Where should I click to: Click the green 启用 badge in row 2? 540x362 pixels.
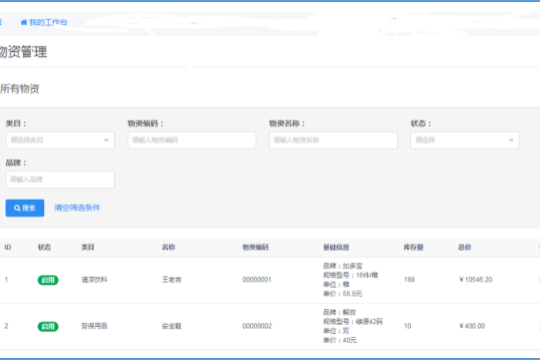coord(48,326)
